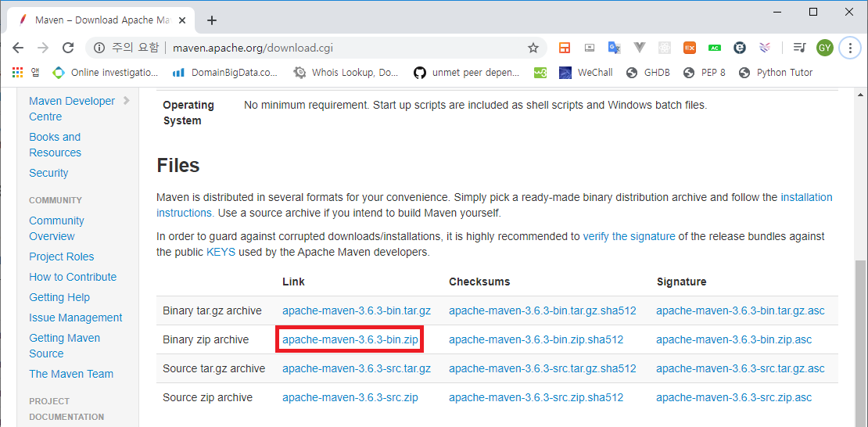Open apache-maven-3.6.3-bin.tar.gz.asc signature
The width and height of the screenshot is (868, 427).
coord(741,310)
